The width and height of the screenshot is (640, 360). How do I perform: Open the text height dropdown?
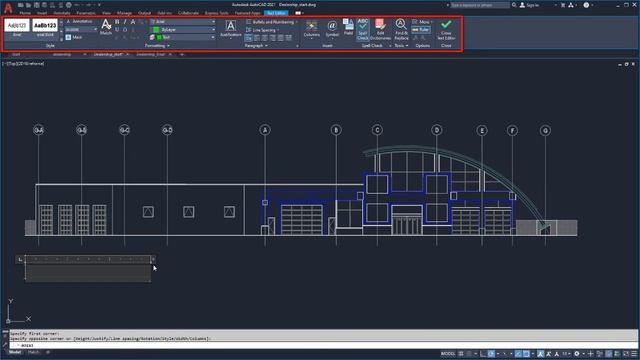point(81,29)
